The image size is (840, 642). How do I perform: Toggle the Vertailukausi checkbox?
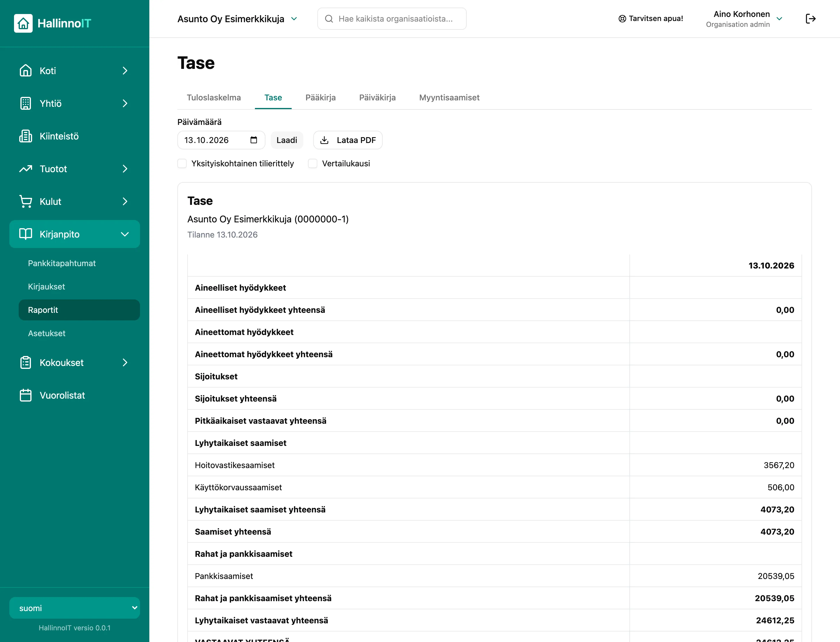[x=313, y=163]
